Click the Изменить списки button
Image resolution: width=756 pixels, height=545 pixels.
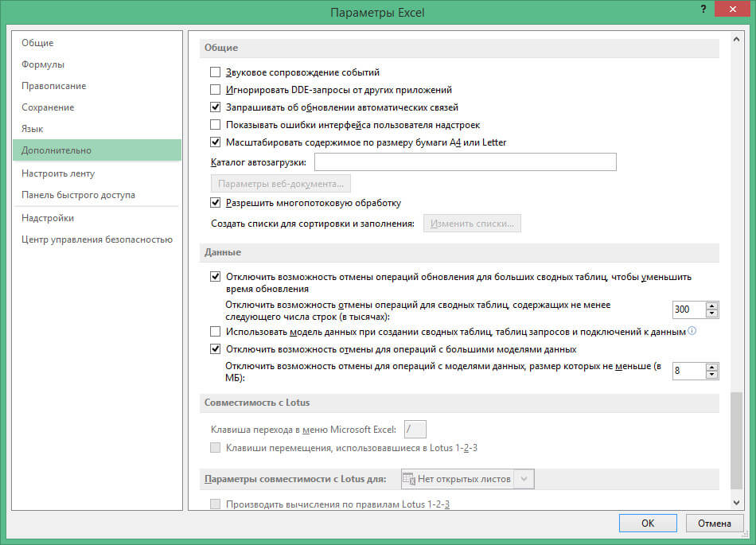(x=472, y=224)
